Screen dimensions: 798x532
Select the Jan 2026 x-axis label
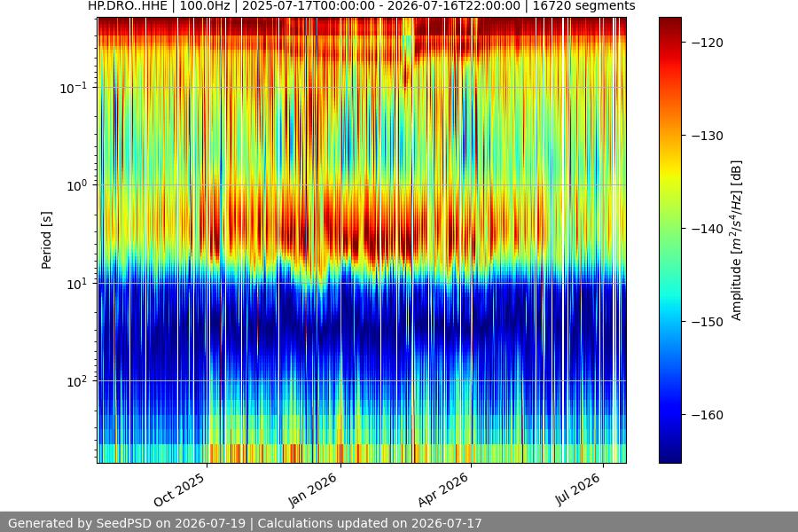(312, 489)
